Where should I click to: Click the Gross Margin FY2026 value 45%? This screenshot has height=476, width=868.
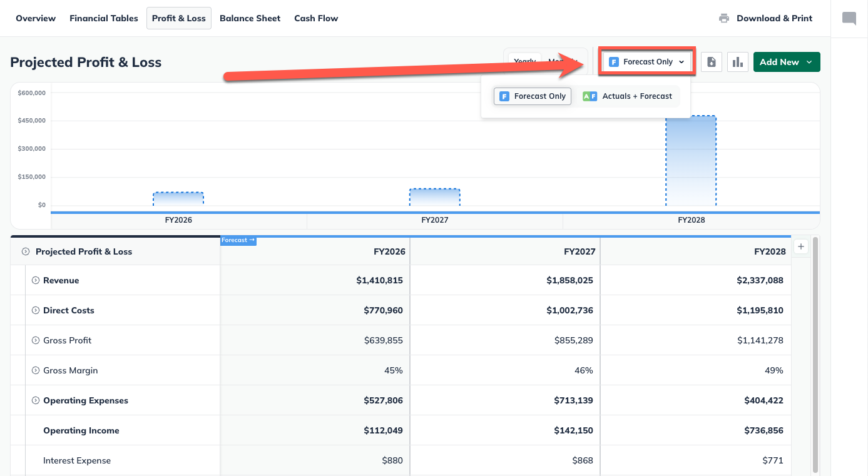pyautogui.click(x=394, y=370)
